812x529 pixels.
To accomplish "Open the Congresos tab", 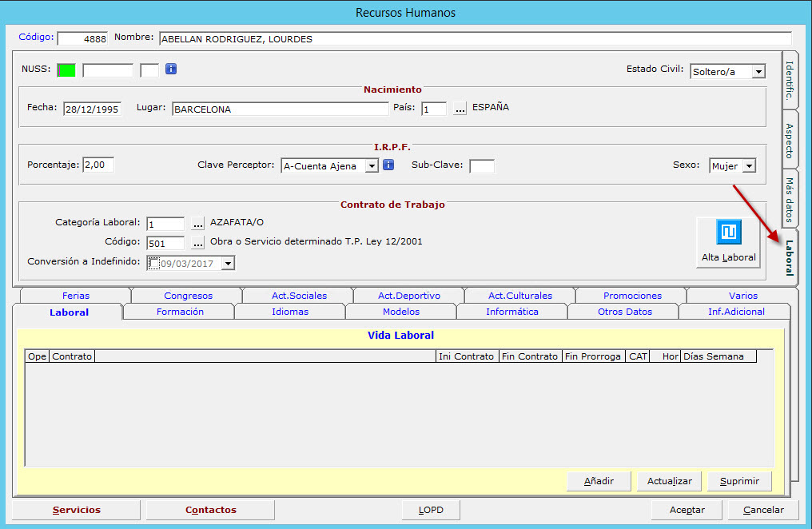I will point(188,296).
